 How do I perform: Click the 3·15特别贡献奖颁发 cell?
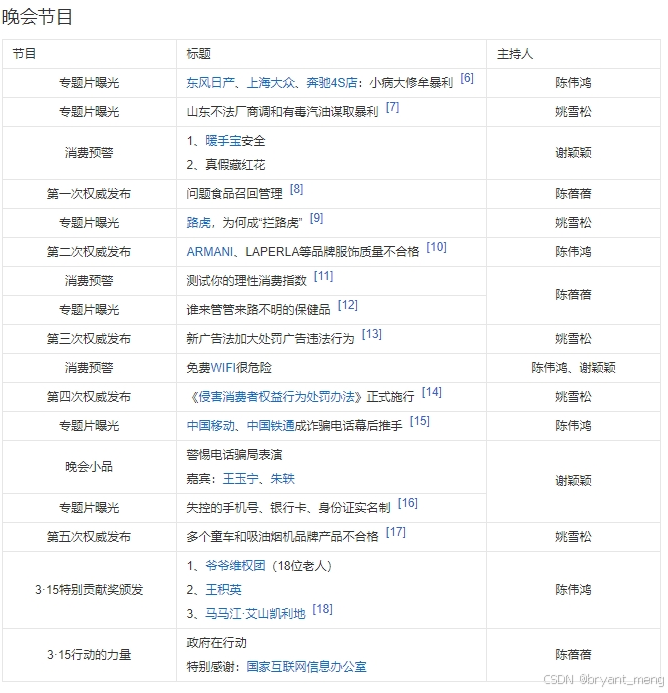pyautogui.click(x=89, y=590)
